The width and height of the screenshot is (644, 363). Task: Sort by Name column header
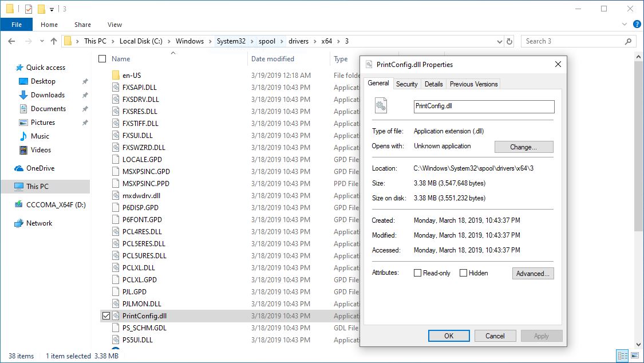tap(121, 59)
